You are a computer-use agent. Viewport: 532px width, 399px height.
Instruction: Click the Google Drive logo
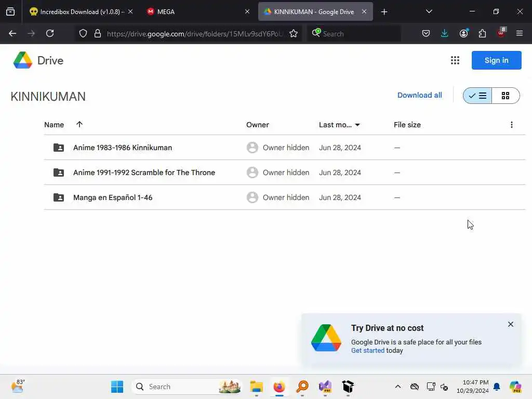point(23,60)
